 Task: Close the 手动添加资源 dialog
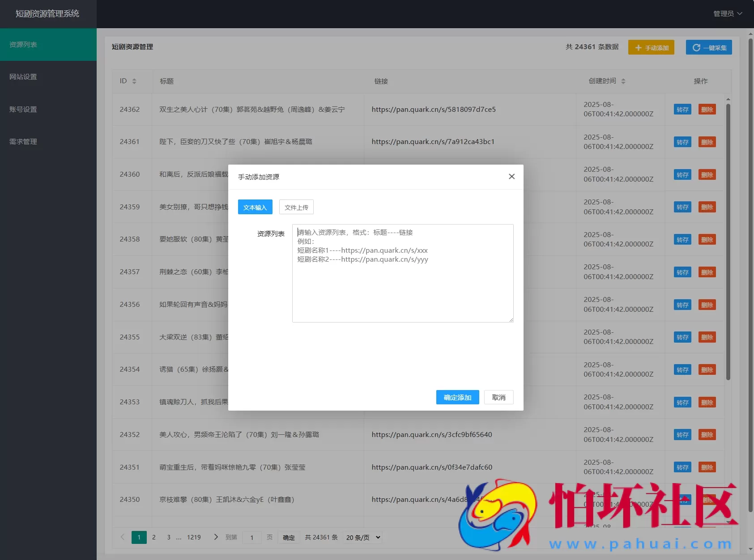[511, 176]
